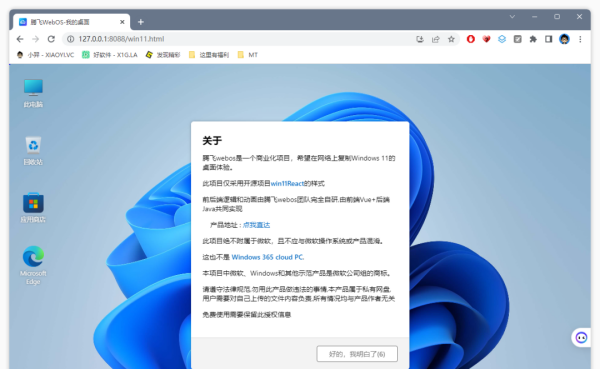
Task: Open the 这里有福利 bookmark folder
Action: (x=209, y=55)
